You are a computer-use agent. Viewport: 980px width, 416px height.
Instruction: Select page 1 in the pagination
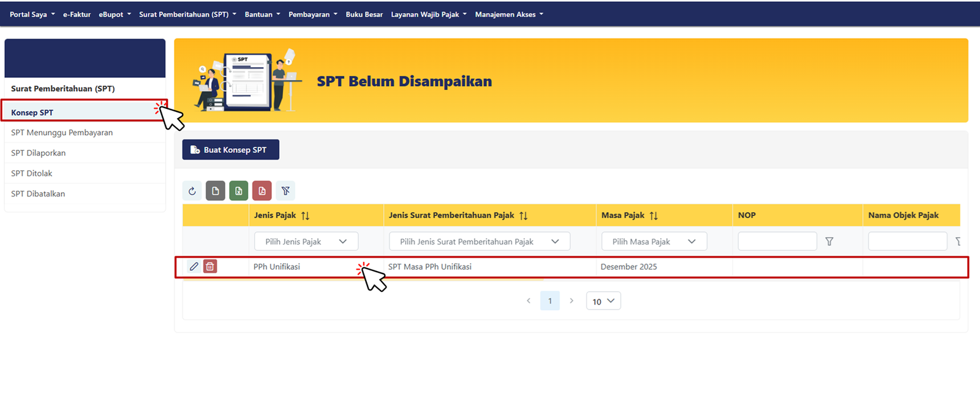point(550,301)
